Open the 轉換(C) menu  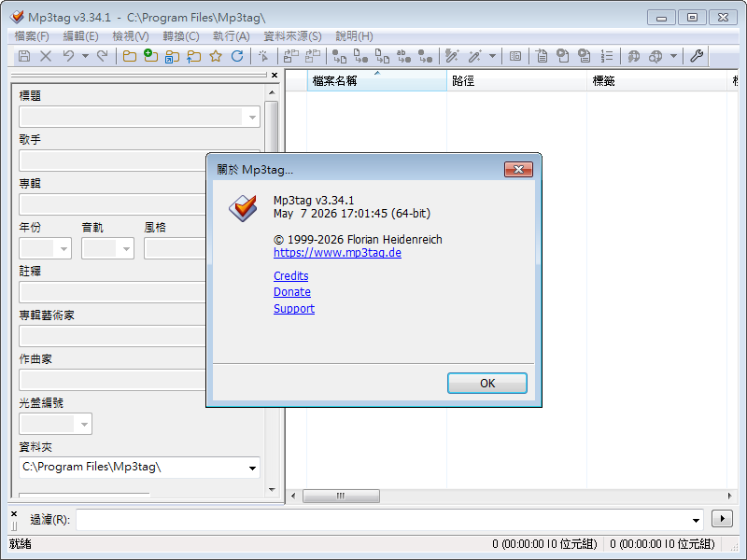click(181, 36)
